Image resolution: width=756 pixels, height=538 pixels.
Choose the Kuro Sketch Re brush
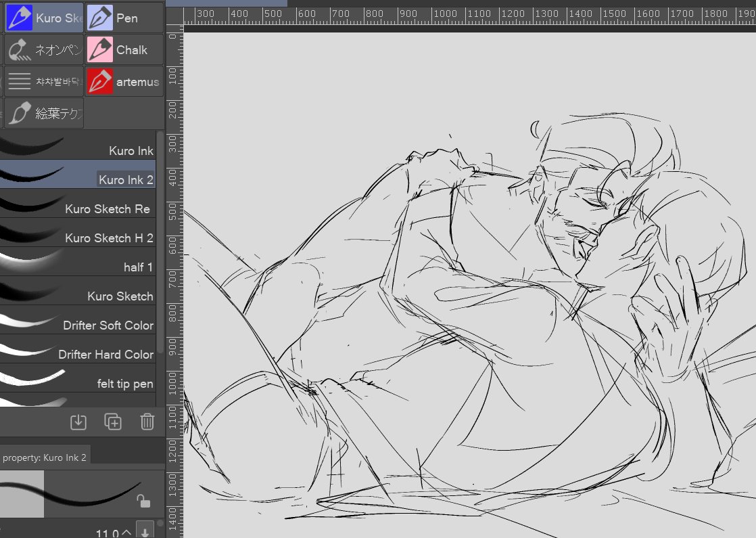tap(78, 204)
